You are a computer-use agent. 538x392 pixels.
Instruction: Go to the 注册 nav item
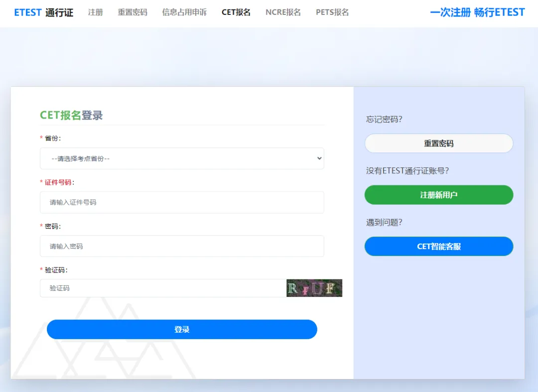point(95,12)
